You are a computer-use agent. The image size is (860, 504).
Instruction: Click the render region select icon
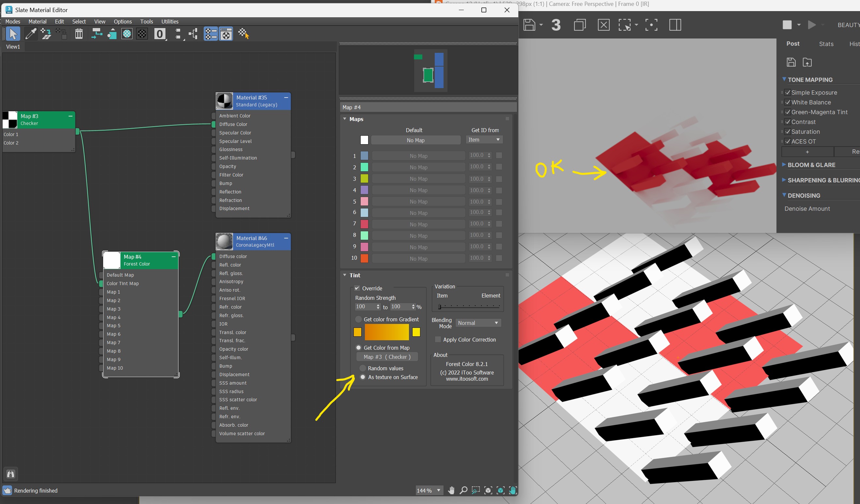tap(624, 25)
